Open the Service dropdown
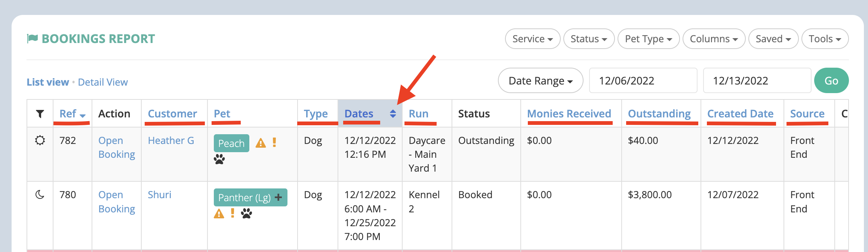868x252 pixels. tap(533, 39)
